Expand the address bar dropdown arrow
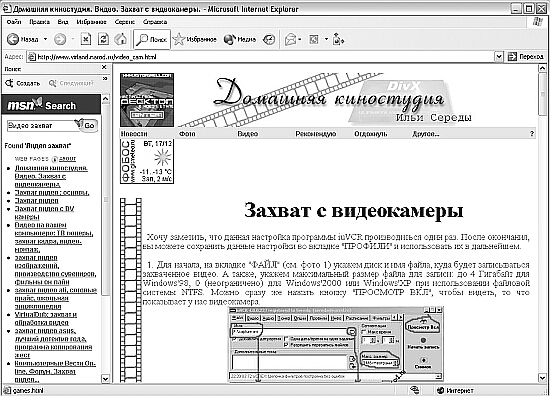 point(498,56)
